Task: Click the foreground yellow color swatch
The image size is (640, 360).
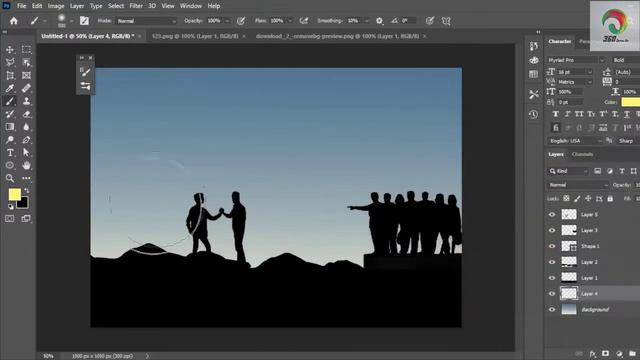Action: pos(14,194)
